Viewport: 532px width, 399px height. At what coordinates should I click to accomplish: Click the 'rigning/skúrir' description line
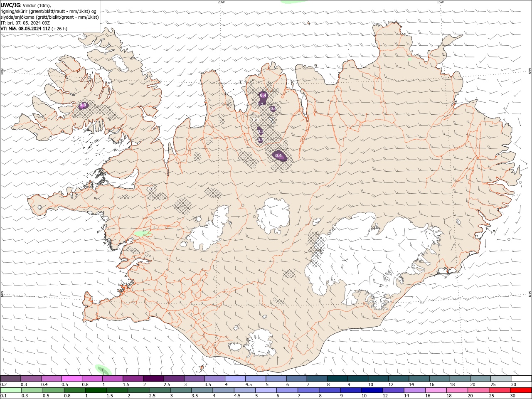pos(49,11)
